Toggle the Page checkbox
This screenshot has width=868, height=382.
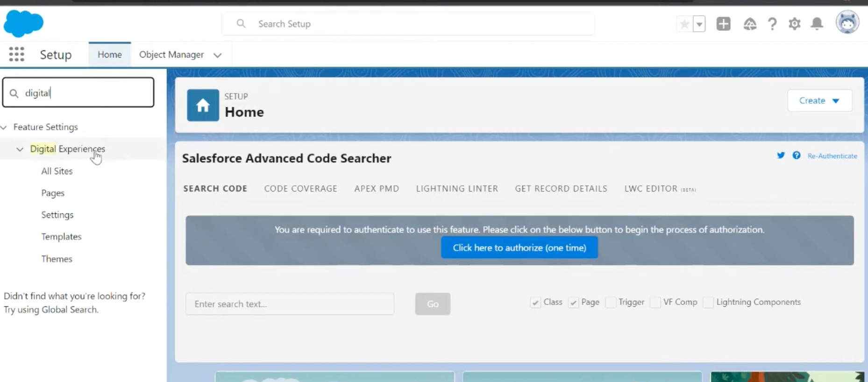(573, 303)
